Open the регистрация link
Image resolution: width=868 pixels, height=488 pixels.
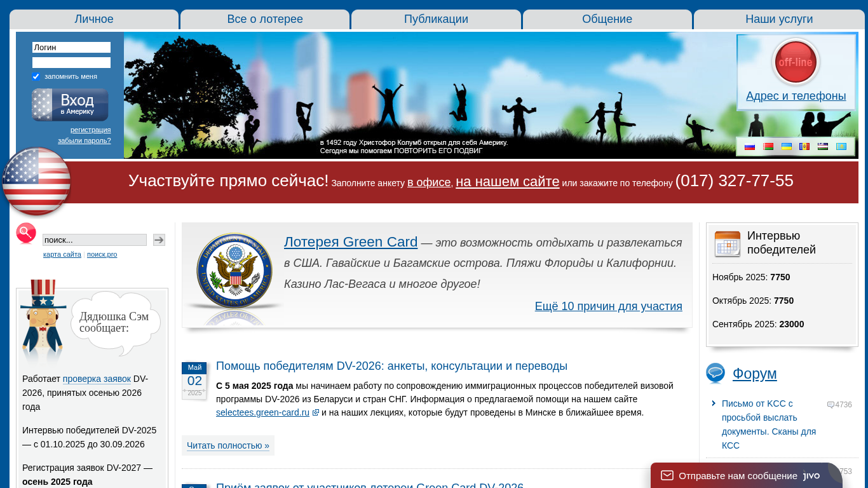pos(90,130)
